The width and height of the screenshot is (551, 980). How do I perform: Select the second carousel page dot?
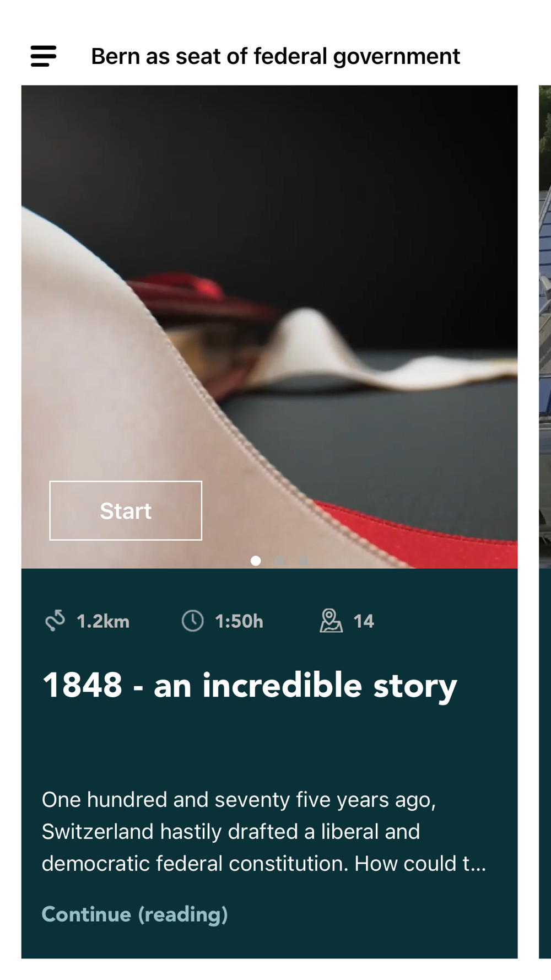279,561
